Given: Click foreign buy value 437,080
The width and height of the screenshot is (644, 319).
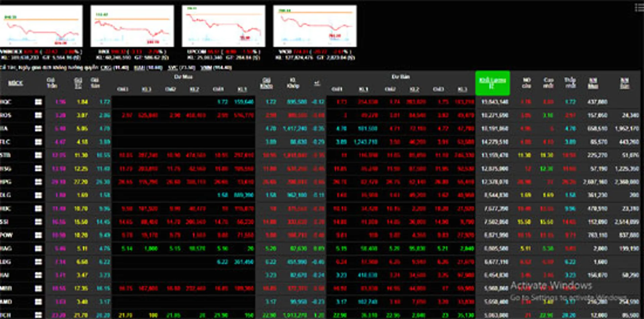Looking at the screenshot, I should click(597, 102).
